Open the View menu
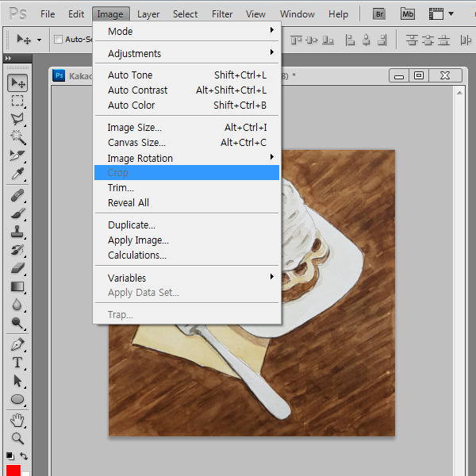476x476 pixels. 255,14
